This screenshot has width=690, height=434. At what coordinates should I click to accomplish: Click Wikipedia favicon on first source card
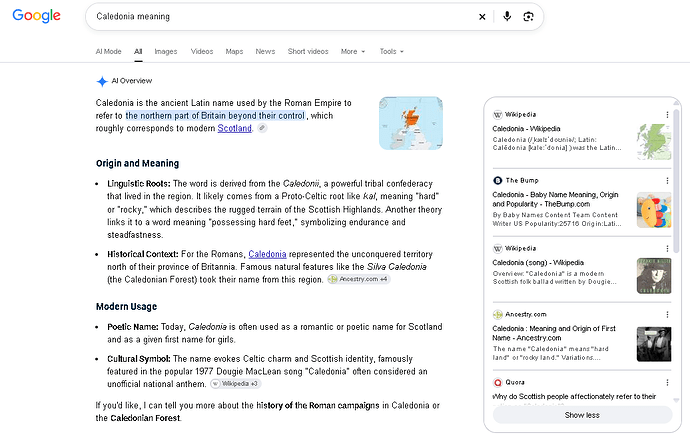497,115
